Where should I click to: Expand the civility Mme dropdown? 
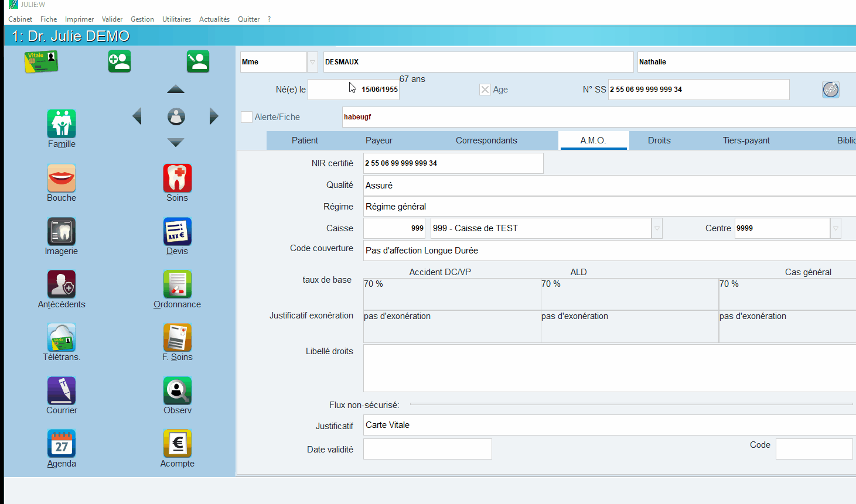[x=313, y=62]
